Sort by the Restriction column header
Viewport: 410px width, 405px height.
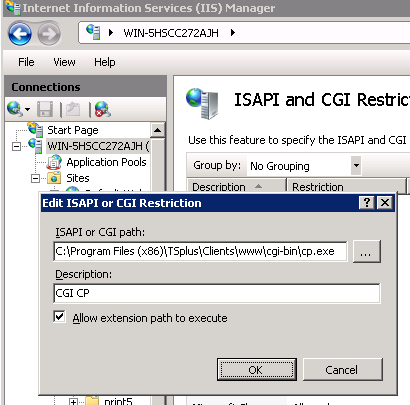pos(346,186)
